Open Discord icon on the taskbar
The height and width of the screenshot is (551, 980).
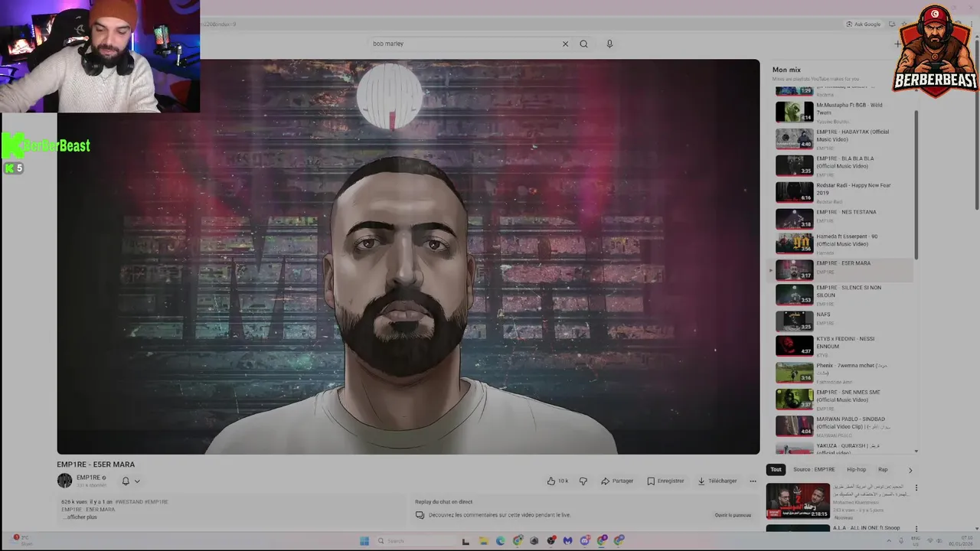point(585,541)
